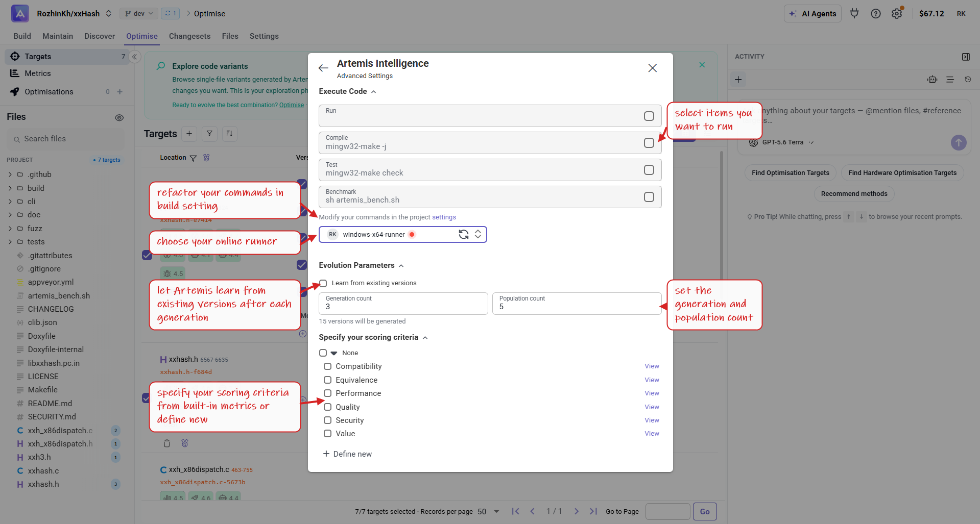Collapse the Evolution Parameters section
The width and height of the screenshot is (980, 524).
pos(401,266)
